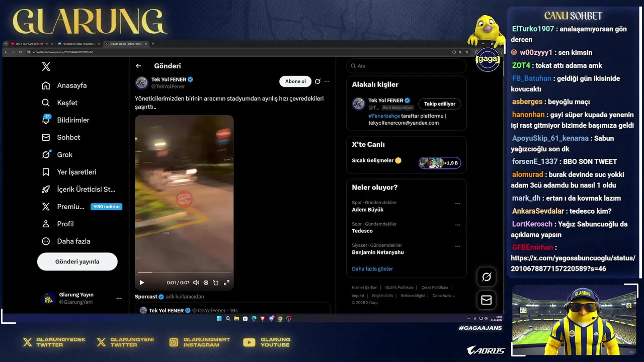This screenshot has width=644, height=362.
Task: Click the %50 indirim badge
Action: click(106, 207)
